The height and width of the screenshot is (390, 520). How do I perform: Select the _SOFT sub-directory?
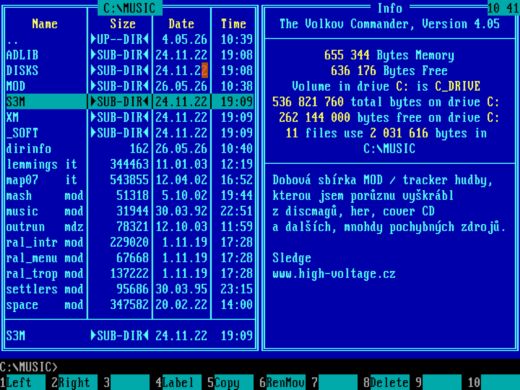tap(130, 133)
